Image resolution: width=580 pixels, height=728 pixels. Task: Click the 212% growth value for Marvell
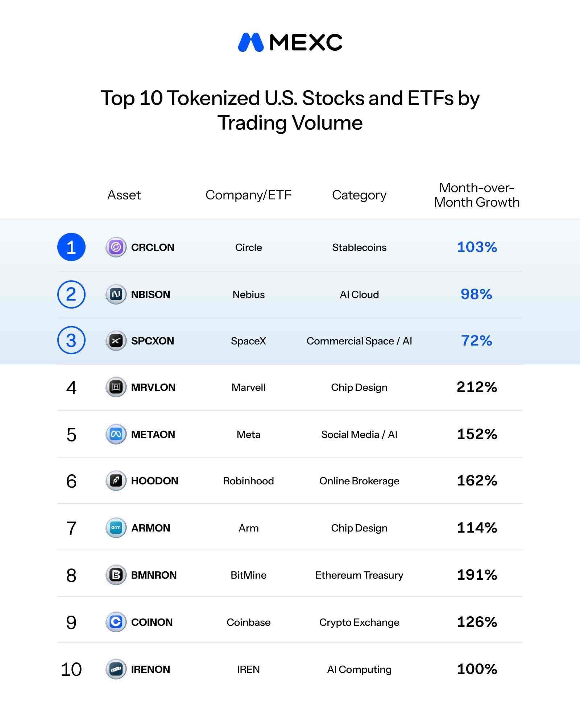(477, 387)
